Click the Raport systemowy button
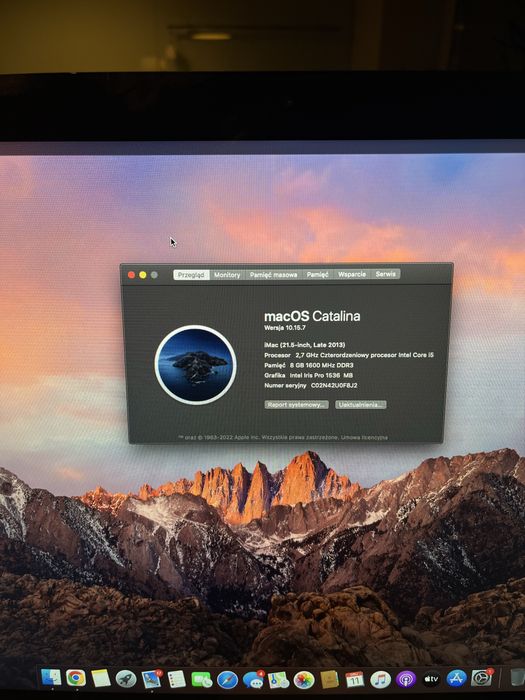This screenshot has height=700, width=525. point(296,404)
